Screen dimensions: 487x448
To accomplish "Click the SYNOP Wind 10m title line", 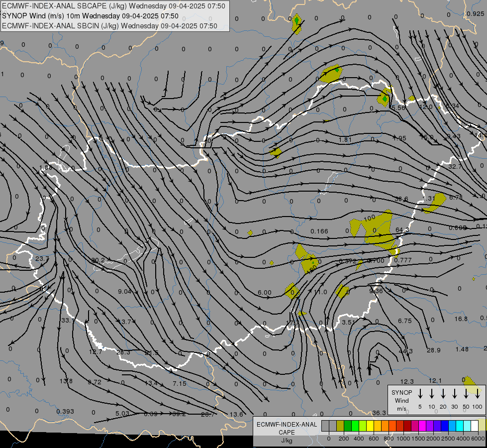I will point(91,16).
